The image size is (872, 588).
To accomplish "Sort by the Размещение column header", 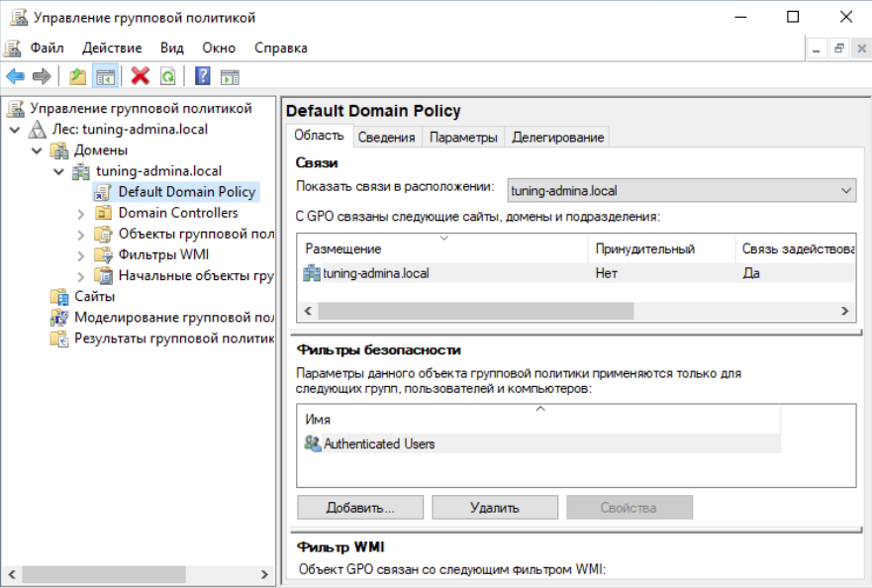I will tap(443, 248).
